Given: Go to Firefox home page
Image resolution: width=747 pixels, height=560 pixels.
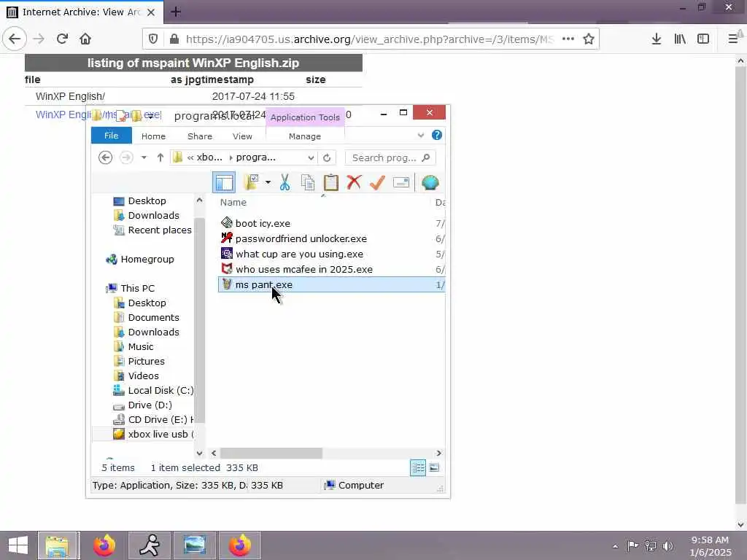Looking at the screenshot, I should pyautogui.click(x=85, y=39).
